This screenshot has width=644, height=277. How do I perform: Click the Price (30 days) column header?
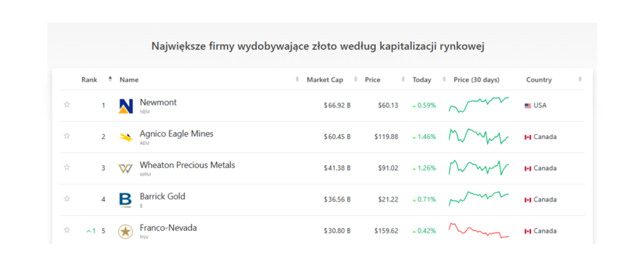tap(476, 80)
